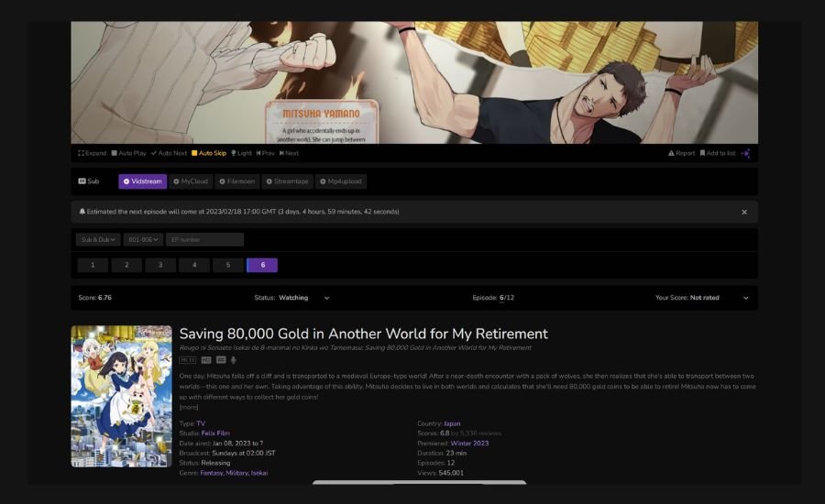Open the Sub & Dub dropdown
Image resolution: width=825 pixels, height=504 pixels.
pyautogui.click(x=98, y=239)
